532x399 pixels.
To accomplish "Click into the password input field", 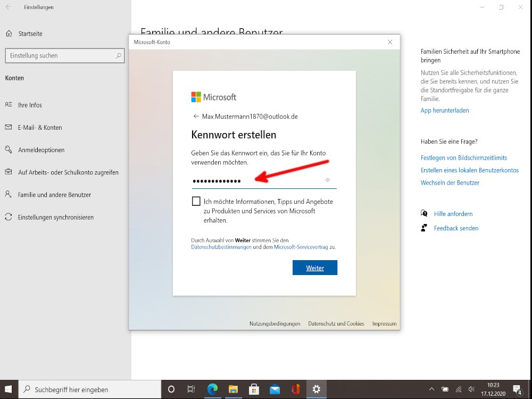I will click(x=255, y=181).
